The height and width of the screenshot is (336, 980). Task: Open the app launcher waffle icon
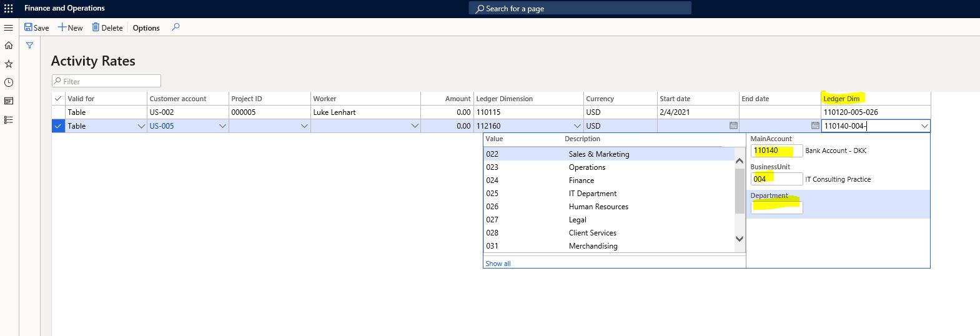(x=9, y=8)
